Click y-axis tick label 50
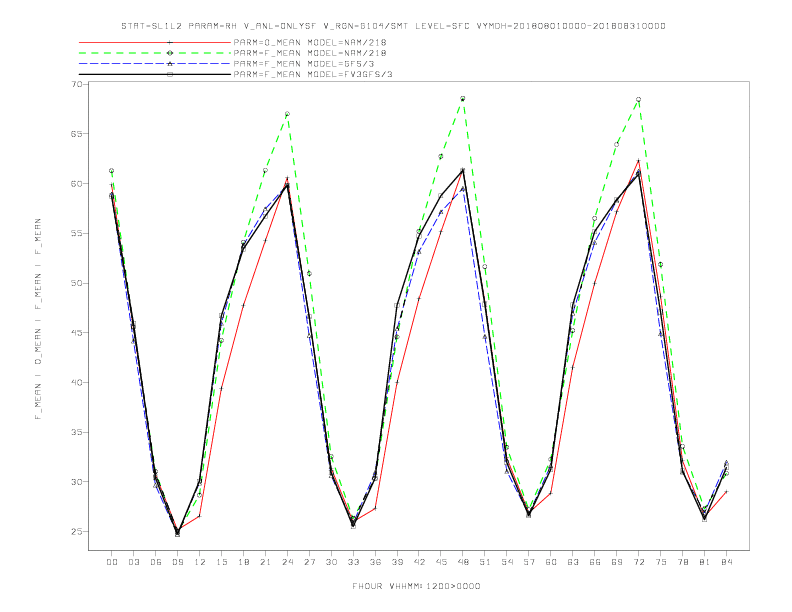Image resolution: width=792 pixels, height=612 pixels. tap(77, 283)
